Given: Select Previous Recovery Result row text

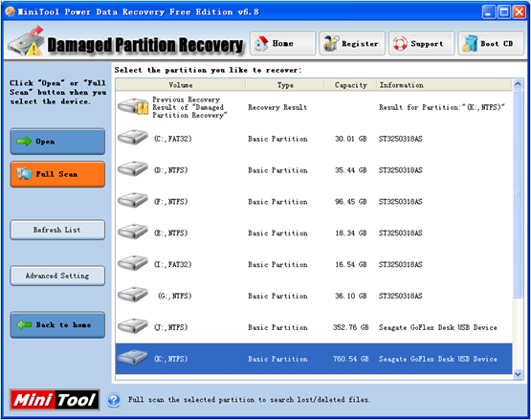Looking at the screenshot, I should coord(189,107).
